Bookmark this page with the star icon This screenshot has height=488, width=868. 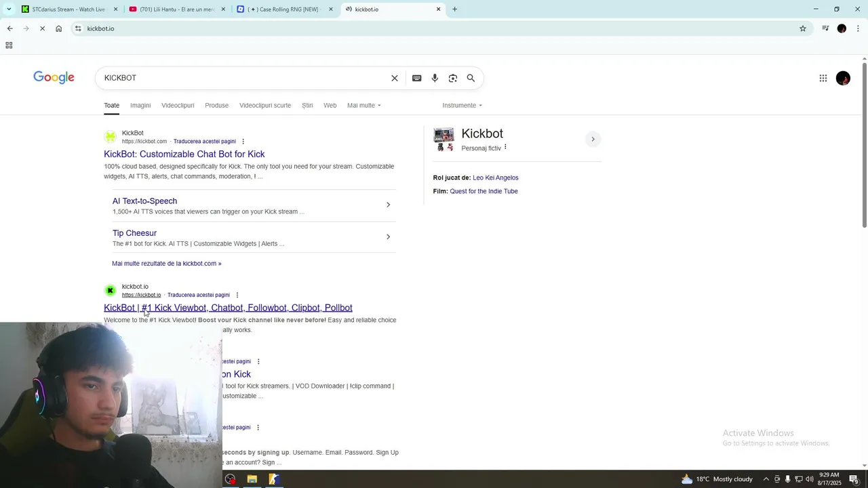pyautogui.click(x=803, y=28)
